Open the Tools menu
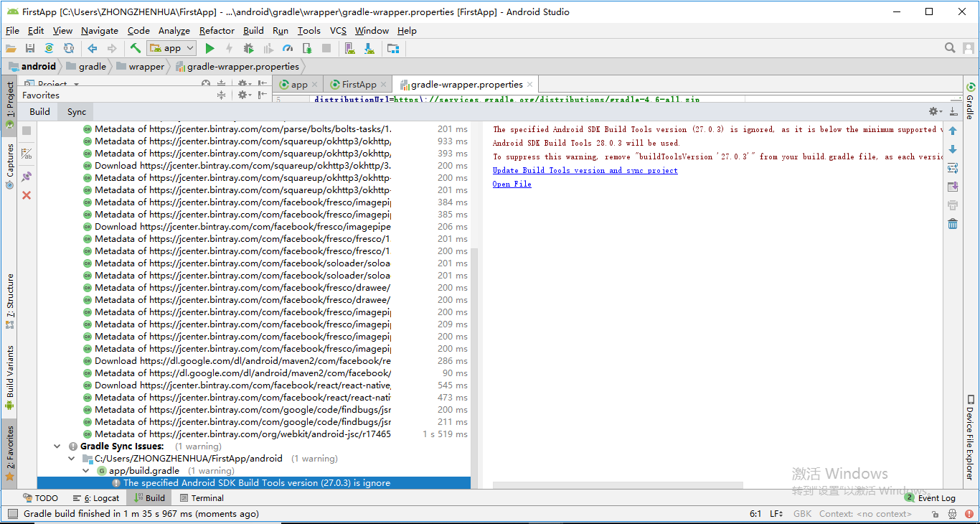The height and width of the screenshot is (524, 980). [309, 30]
